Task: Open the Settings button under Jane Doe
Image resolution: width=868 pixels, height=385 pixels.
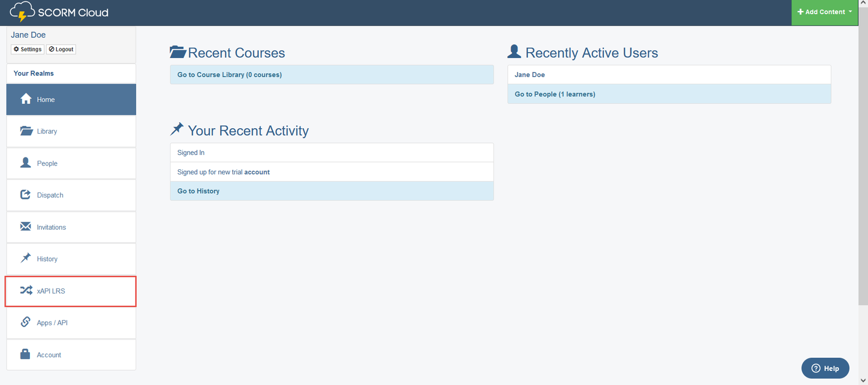Action: 27,49
